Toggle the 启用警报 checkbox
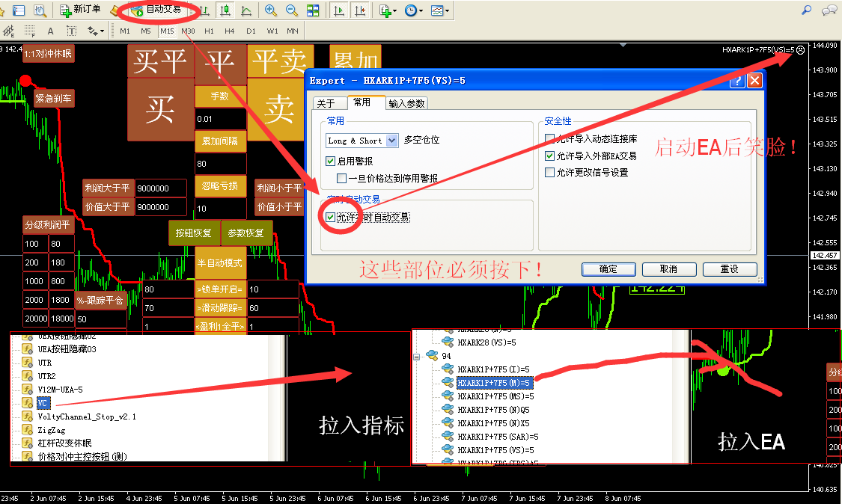Image resolution: width=842 pixels, height=504 pixels. 331,161
